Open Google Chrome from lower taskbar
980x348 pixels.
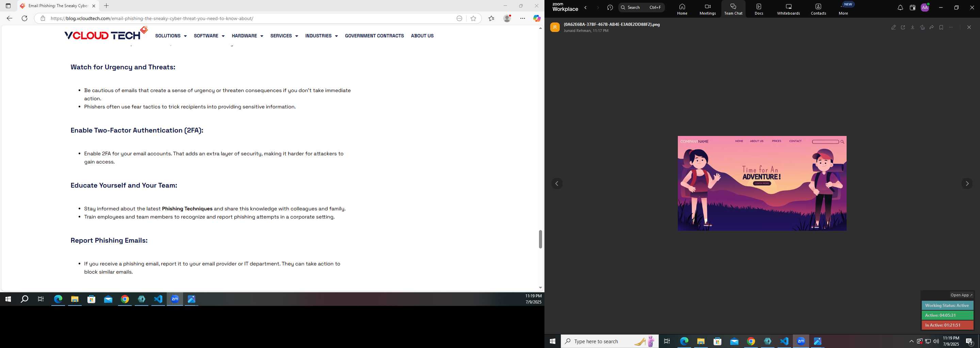pyautogui.click(x=751, y=341)
